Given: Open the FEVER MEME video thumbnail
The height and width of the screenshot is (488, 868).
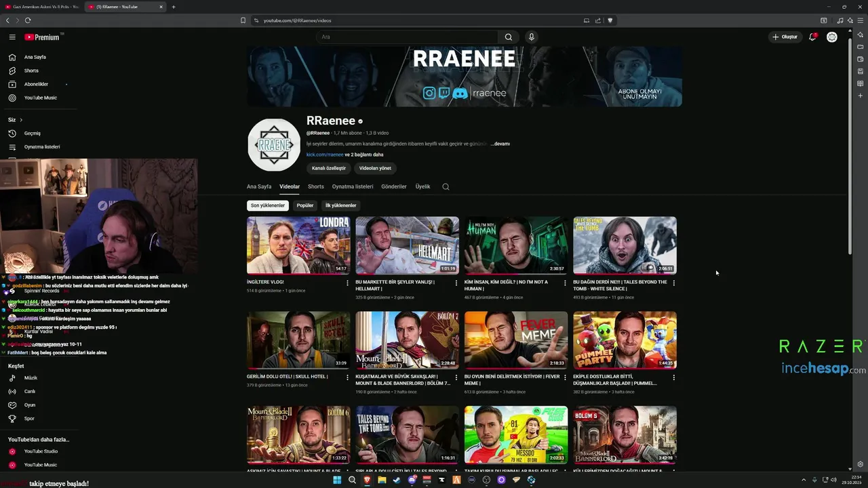Looking at the screenshot, I should pyautogui.click(x=516, y=340).
